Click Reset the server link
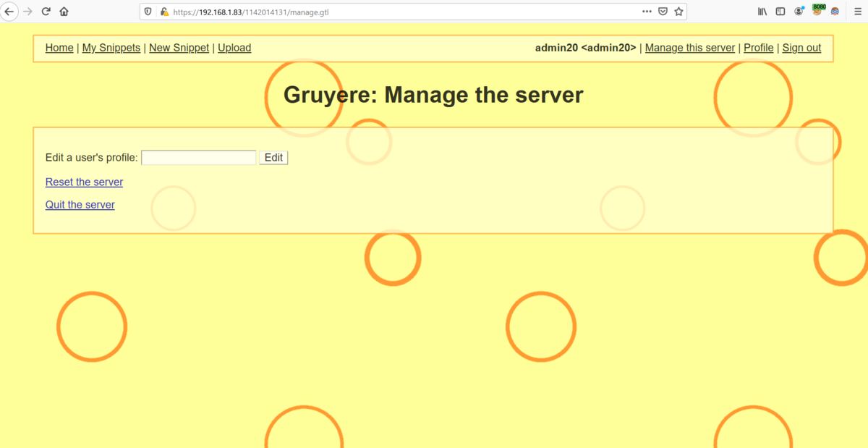 tap(84, 182)
